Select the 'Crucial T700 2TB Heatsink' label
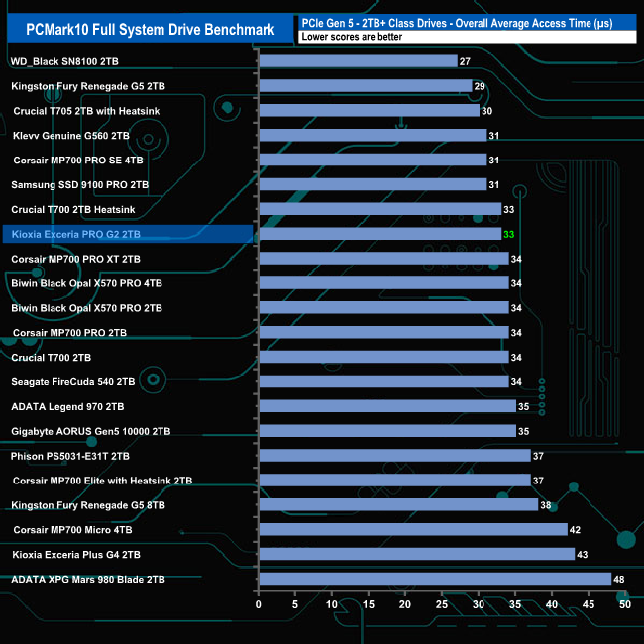Screen dimensions: 644x644 coord(73,209)
